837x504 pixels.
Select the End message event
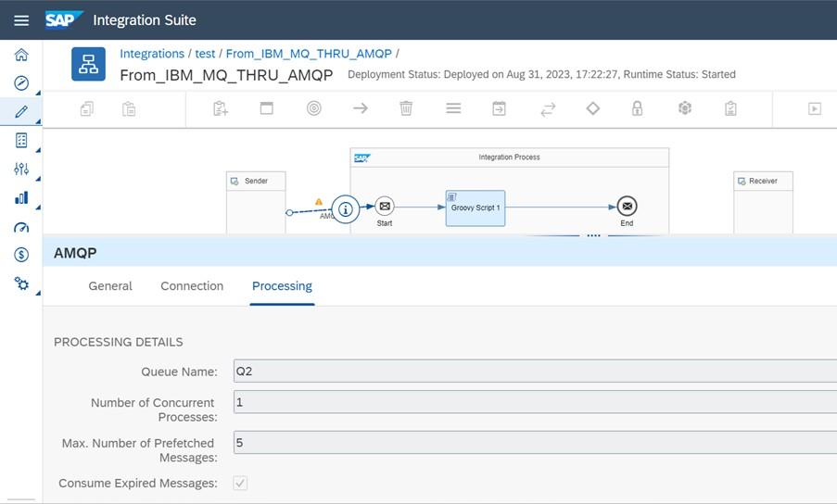tap(627, 206)
